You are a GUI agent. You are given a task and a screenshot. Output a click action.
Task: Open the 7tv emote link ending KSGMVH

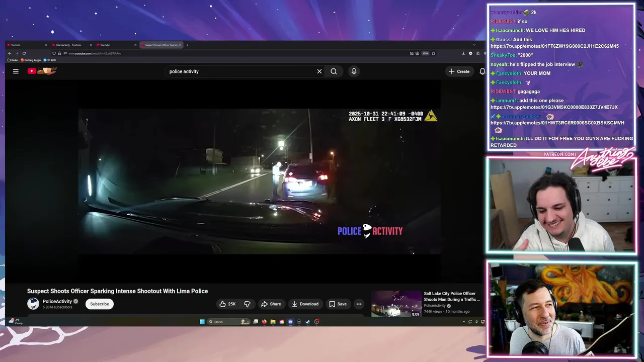557,123
